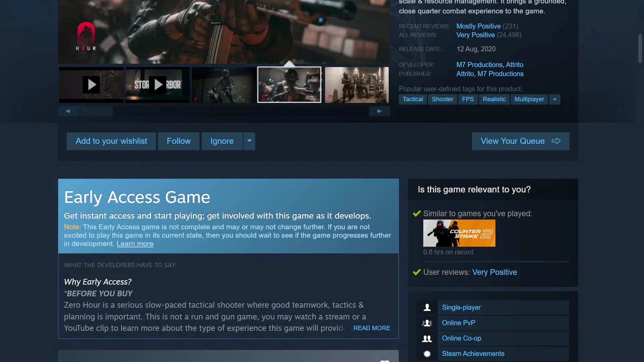644x362 pixels.
Task: Click the Early Access Game heading
Action: pos(137,197)
